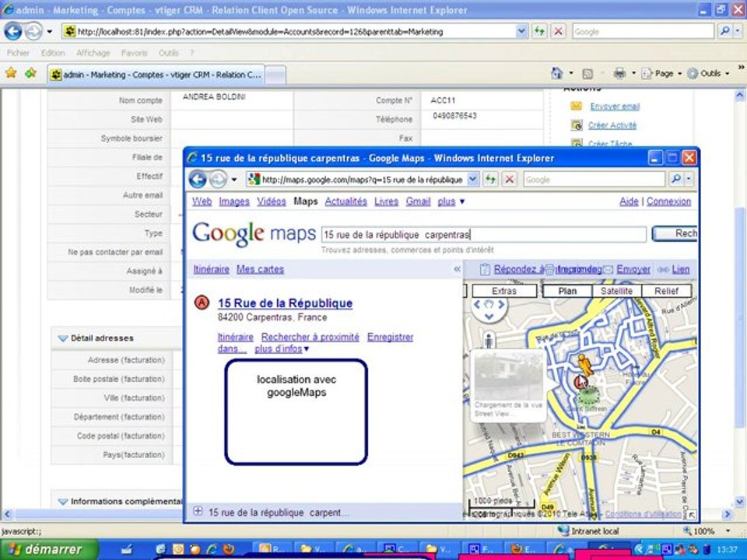Click Google Maps address search field
The height and width of the screenshot is (560, 747).
(x=483, y=235)
